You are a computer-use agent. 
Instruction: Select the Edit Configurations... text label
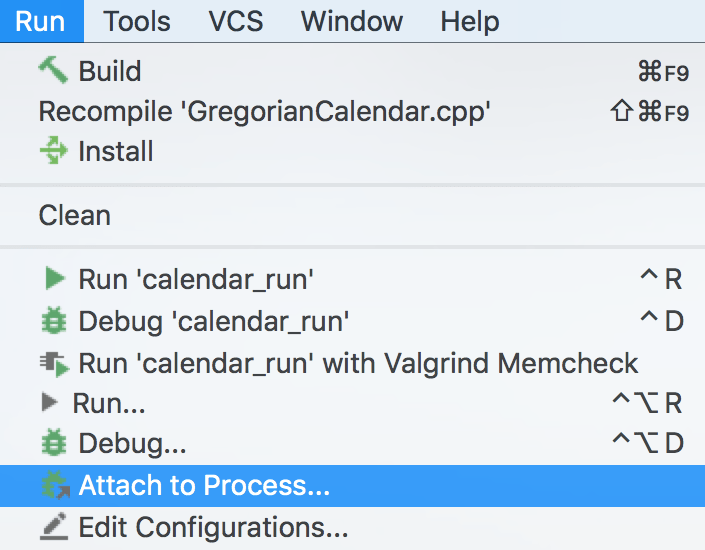coord(214,527)
